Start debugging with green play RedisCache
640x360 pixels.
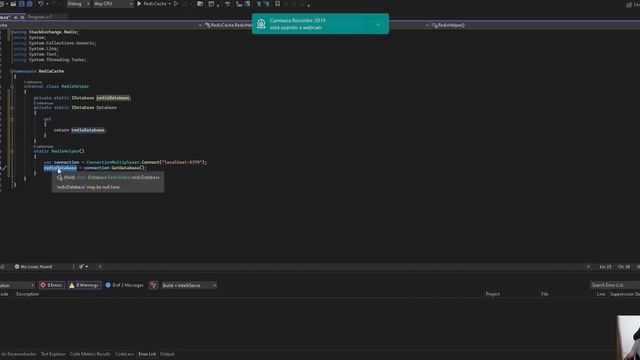click(x=151, y=4)
